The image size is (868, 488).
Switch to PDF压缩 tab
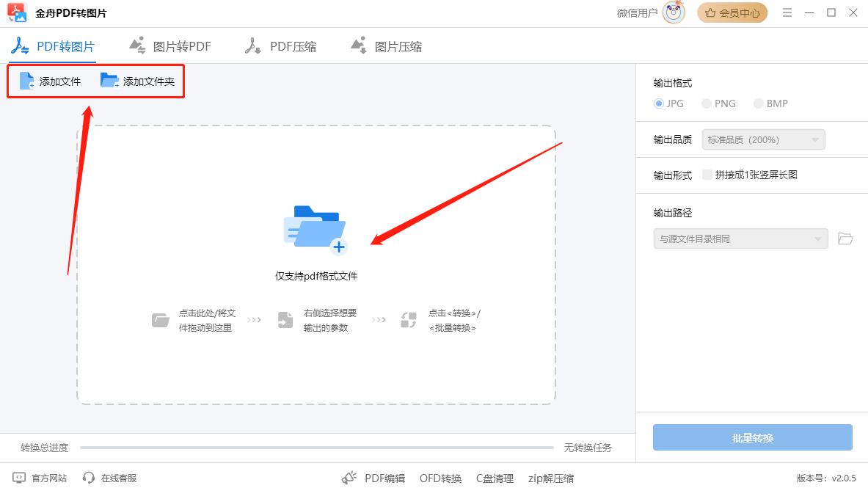(x=281, y=46)
